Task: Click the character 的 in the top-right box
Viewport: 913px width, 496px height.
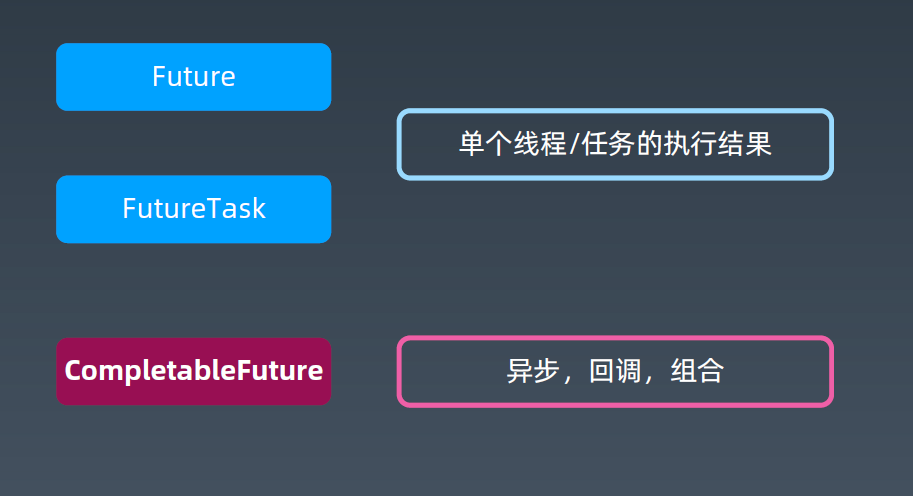Action: (x=649, y=144)
